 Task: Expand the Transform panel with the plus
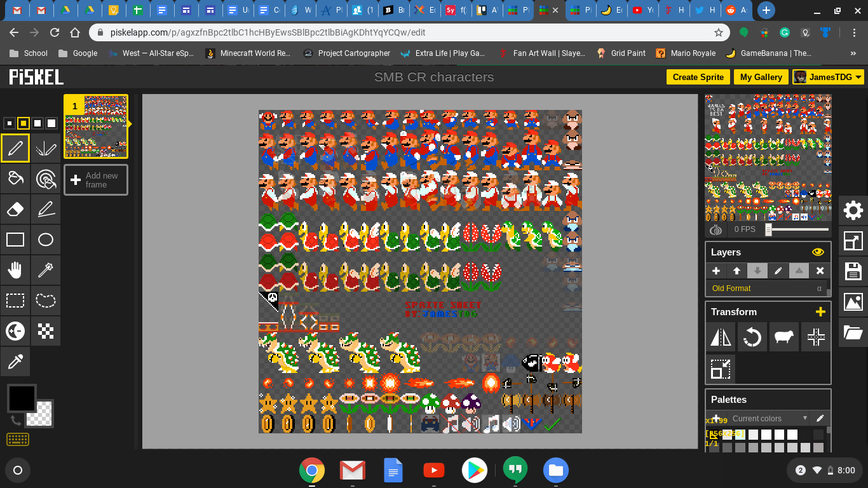click(x=820, y=311)
